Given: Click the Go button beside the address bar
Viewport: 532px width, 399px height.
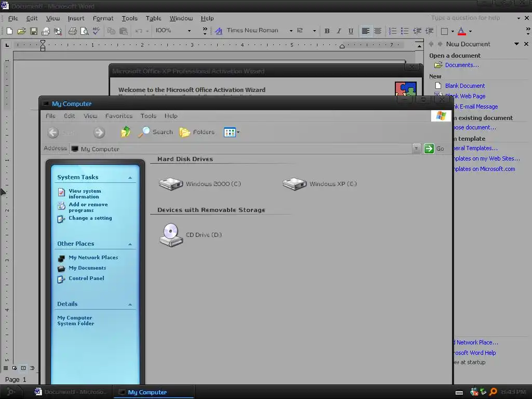Looking at the screenshot, I should [434, 149].
